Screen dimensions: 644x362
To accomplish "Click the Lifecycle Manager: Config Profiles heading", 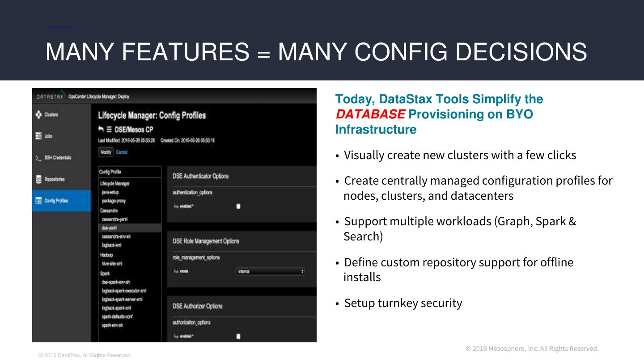I will [x=152, y=115].
